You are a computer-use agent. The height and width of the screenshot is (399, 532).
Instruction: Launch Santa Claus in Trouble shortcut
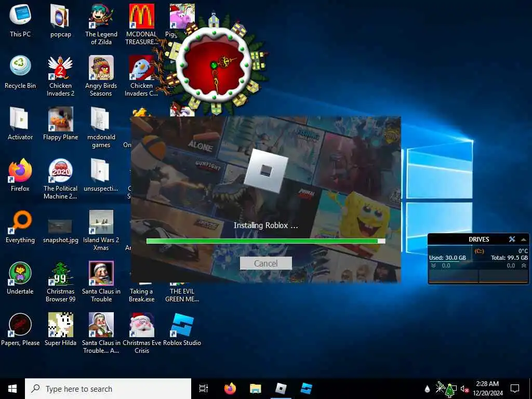point(101,282)
